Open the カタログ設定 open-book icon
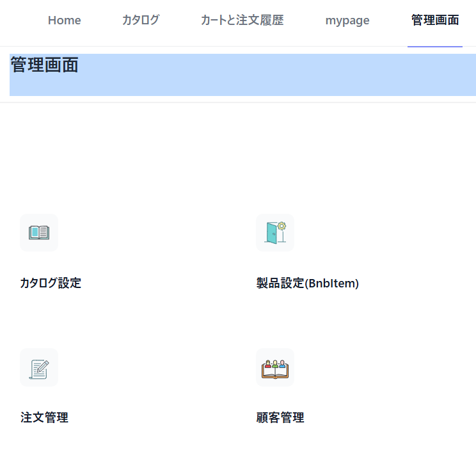This screenshot has width=476, height=473. (x=39, y=233)
